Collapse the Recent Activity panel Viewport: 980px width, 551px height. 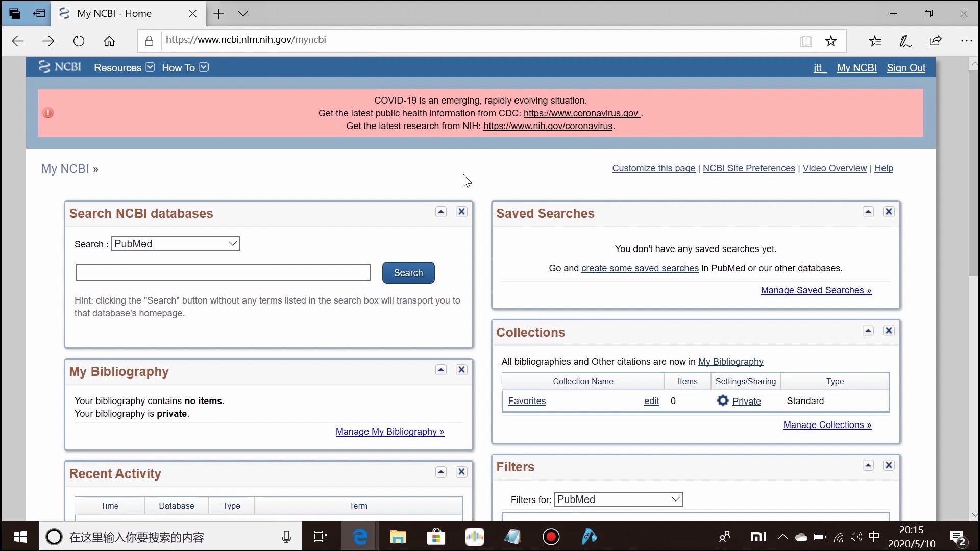pos(441,472)
